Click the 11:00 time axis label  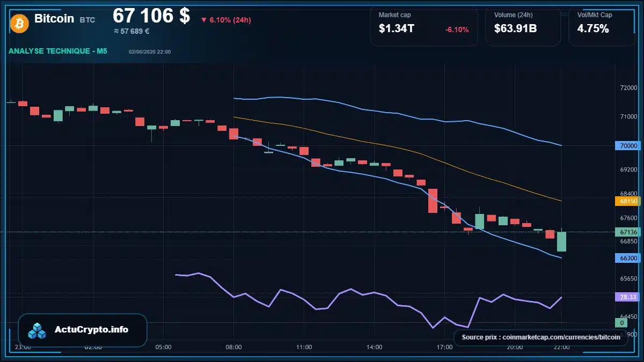304,347
